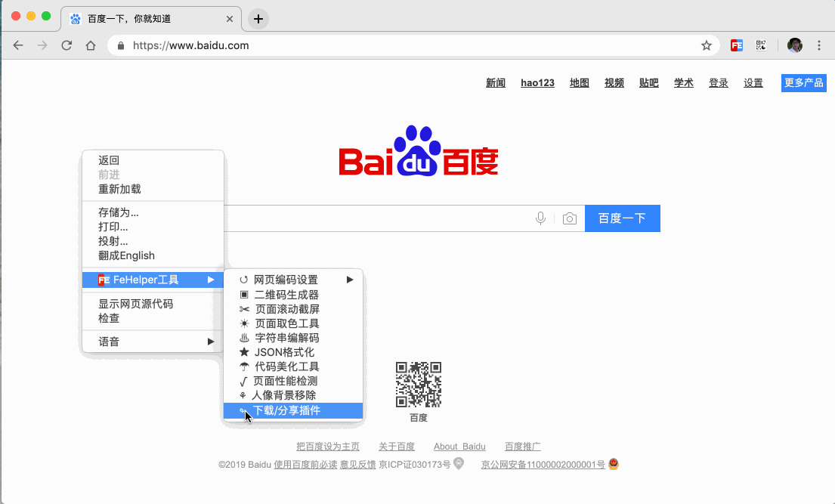
Task: Click the camera image search icon
Action: [569, 218]
